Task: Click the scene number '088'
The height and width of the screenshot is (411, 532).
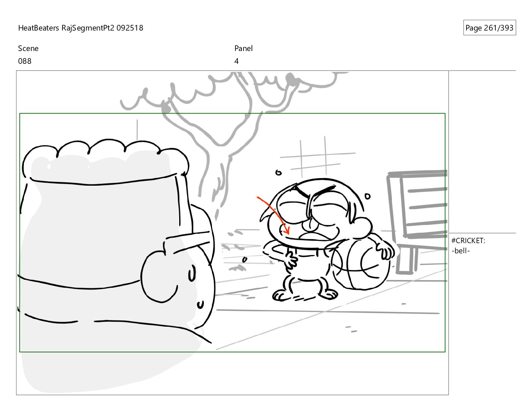Action: click(x=25, y=61)
